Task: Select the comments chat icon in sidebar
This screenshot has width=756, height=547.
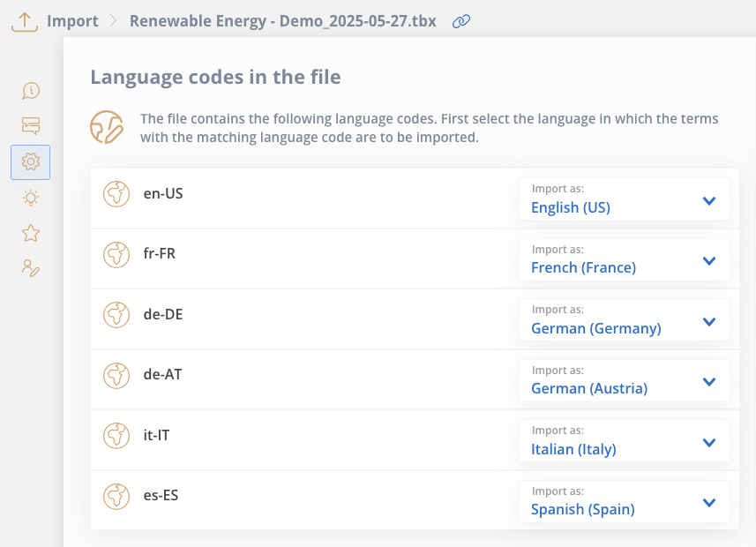Action: [x=30, y=126]
